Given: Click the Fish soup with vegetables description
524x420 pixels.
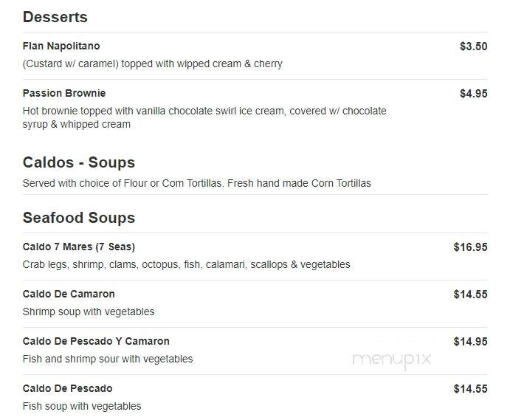Looking at the screenshot, I should coord(82,406).
